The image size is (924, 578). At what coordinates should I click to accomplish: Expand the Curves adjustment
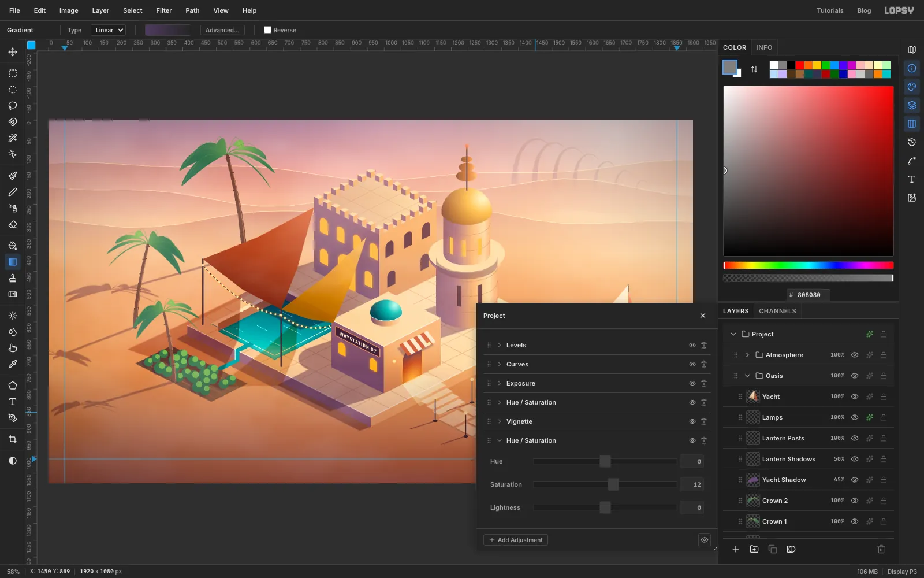click(500, 364)
